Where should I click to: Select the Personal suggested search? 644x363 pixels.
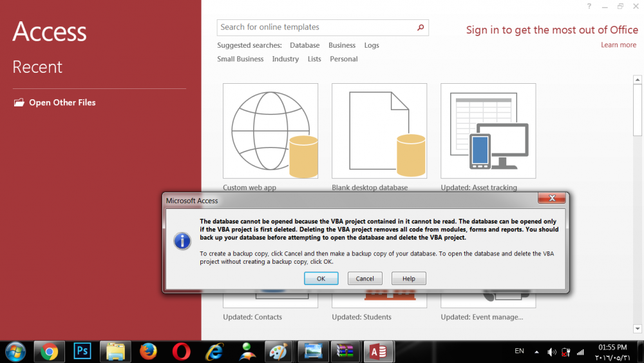(x=343, y=59)
